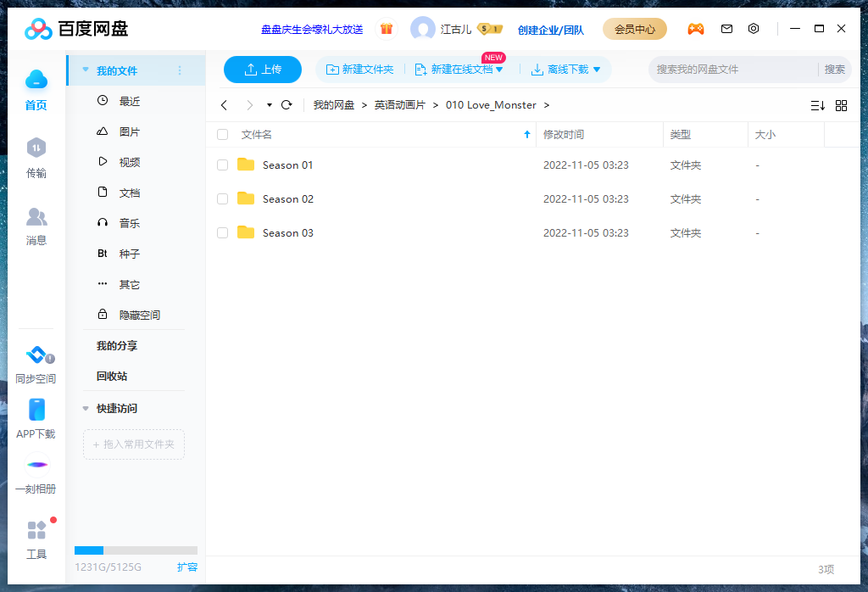Viewport: 868px width, 592px height.
Task: Open the Messages panel in the sidebar
Action: click(x=36, y=225)
